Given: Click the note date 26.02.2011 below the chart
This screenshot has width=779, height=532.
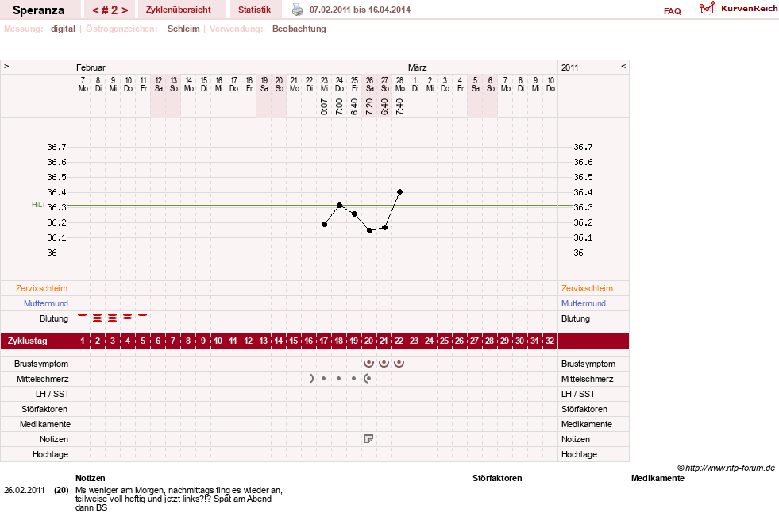Looking at the screenshot, I should tap(25, 490).
